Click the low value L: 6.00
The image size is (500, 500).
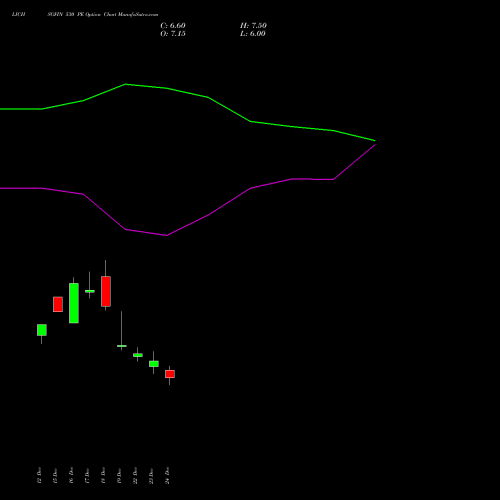tap(253, 34)
